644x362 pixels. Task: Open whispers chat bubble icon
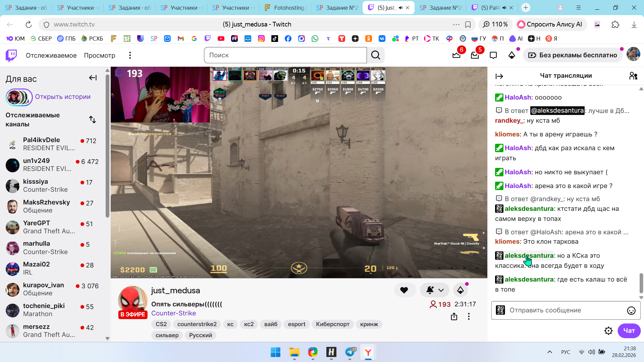tap(493, 55)
